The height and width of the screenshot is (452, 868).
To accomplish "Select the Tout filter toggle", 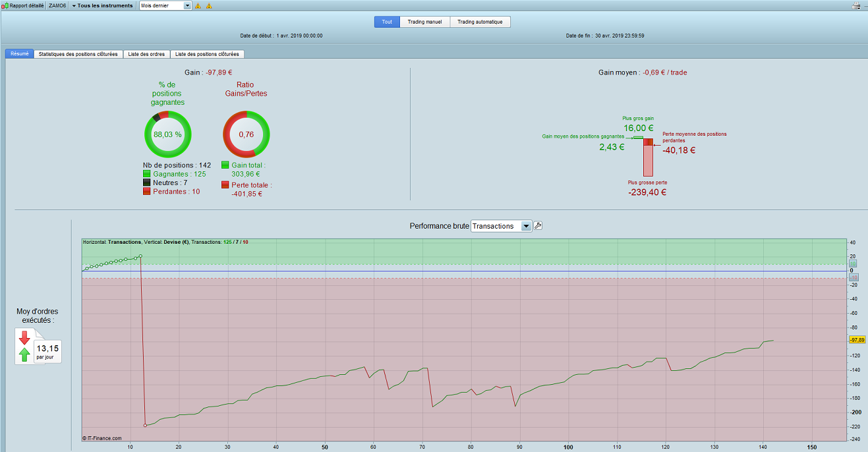I will pos(387,22).
